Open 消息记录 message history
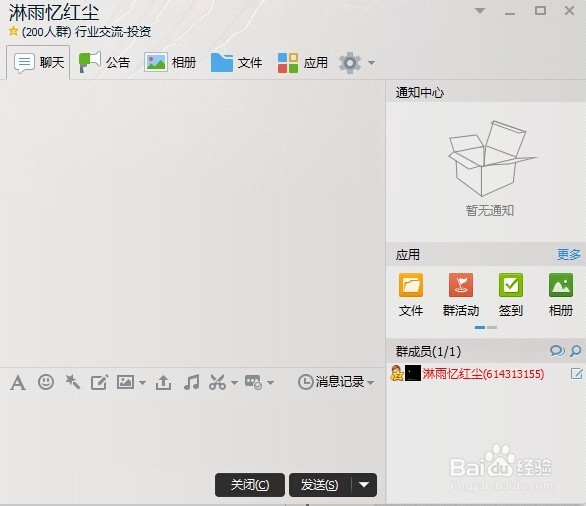586x506 pixels. tap(331, 382)
